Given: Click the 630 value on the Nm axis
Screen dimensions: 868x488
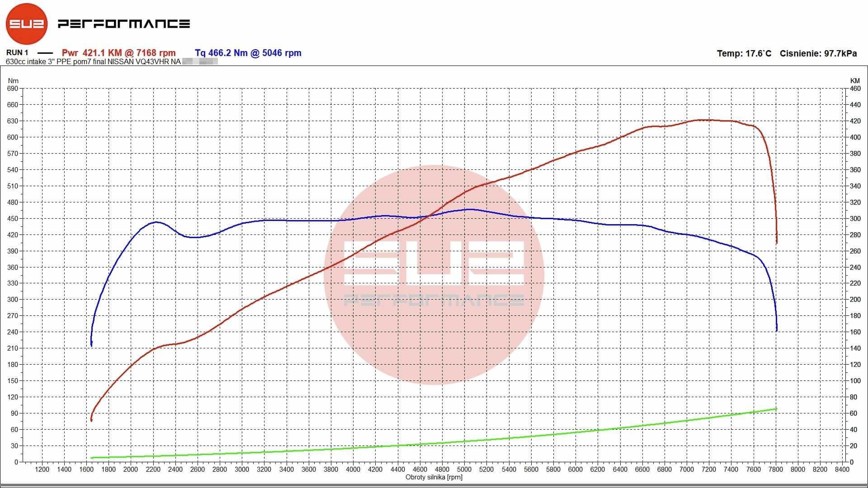Looking at the screenshot, I should point(12,121).
